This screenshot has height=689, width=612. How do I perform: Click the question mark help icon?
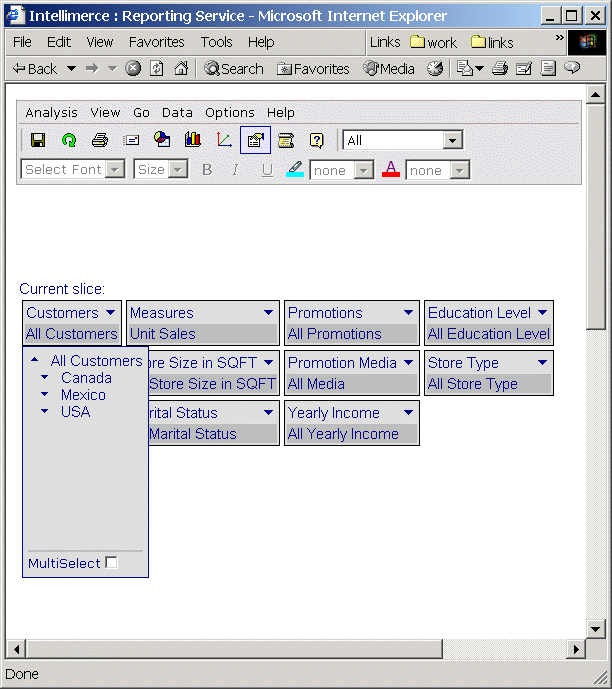317,140
